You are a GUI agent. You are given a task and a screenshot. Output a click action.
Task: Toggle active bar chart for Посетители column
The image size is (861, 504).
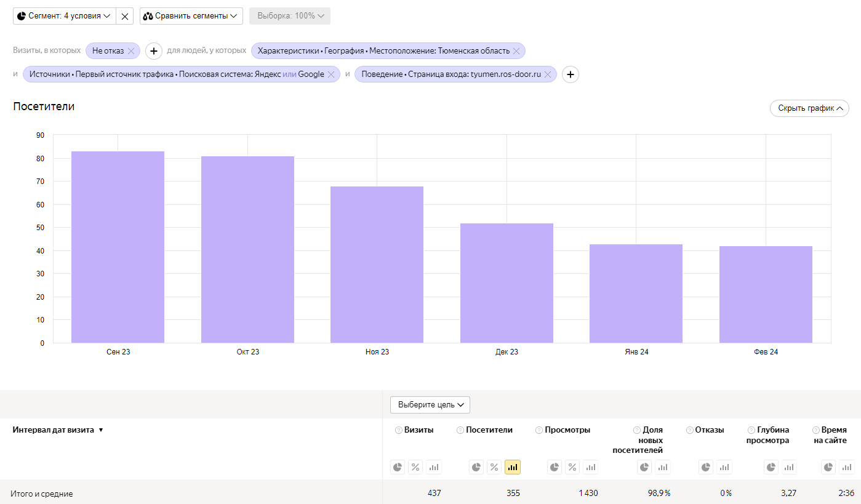512,467
